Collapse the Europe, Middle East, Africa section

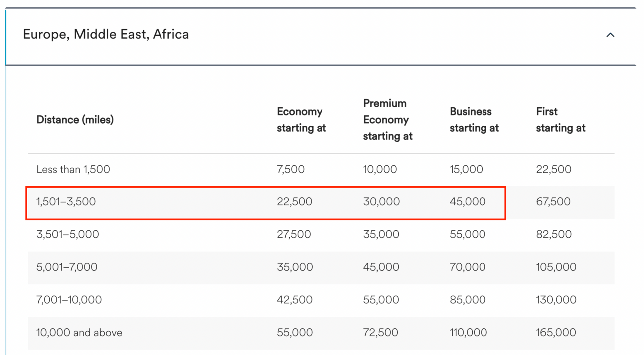pos(610,35)
